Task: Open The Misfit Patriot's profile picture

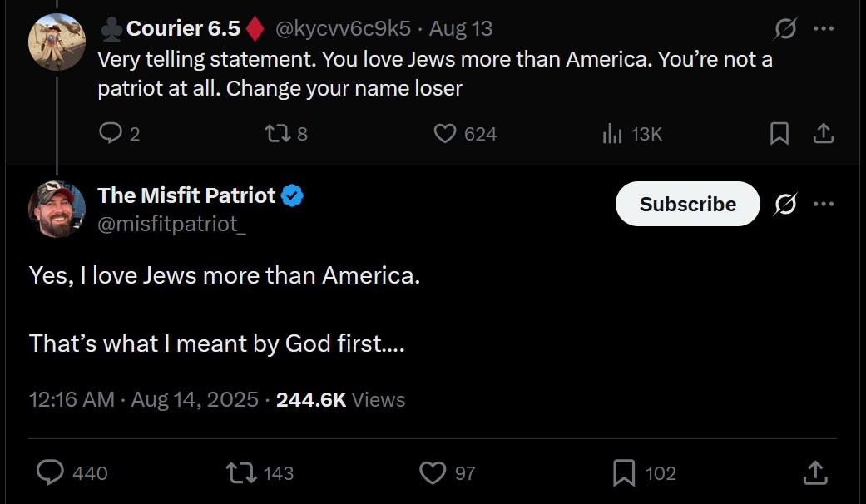Action: [x=57, y=209]
